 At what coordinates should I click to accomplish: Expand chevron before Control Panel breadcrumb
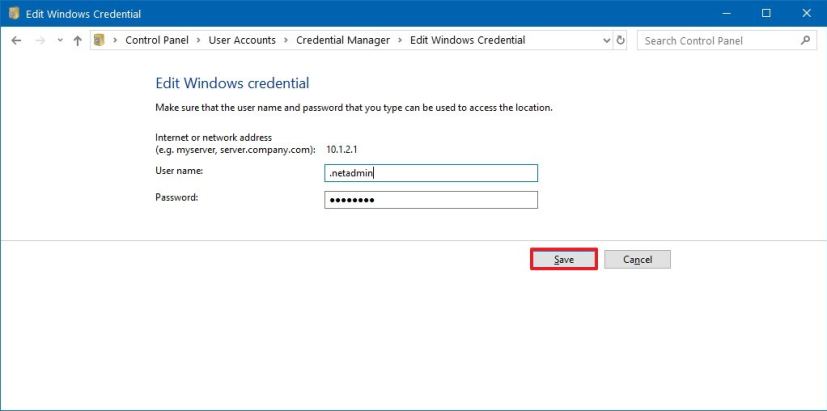[114, 41]
